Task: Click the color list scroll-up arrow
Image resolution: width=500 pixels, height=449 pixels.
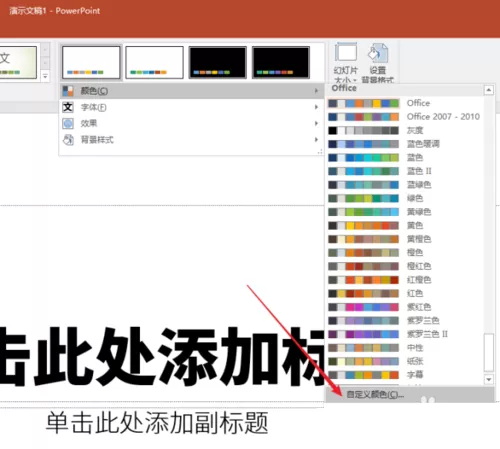Action: (x=489, y=90)
